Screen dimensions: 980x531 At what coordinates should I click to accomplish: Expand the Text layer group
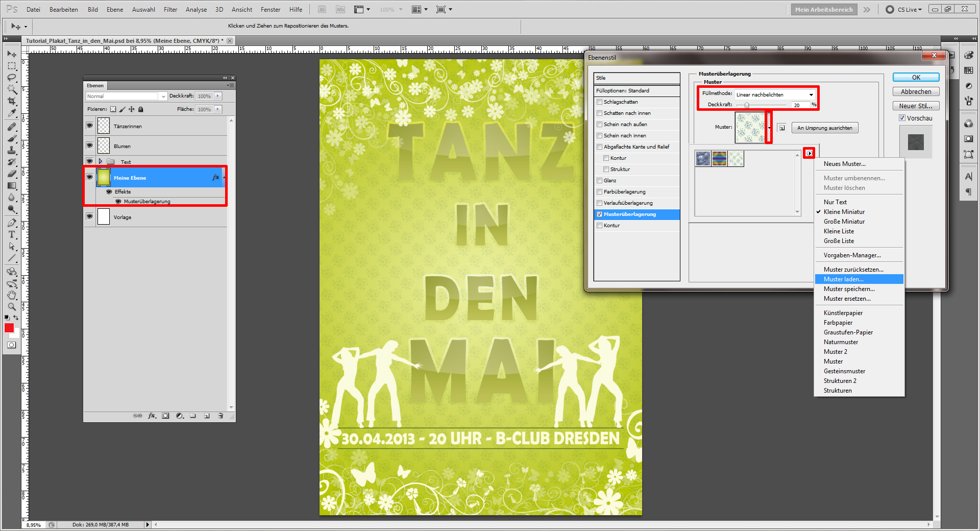click(101, 161)
